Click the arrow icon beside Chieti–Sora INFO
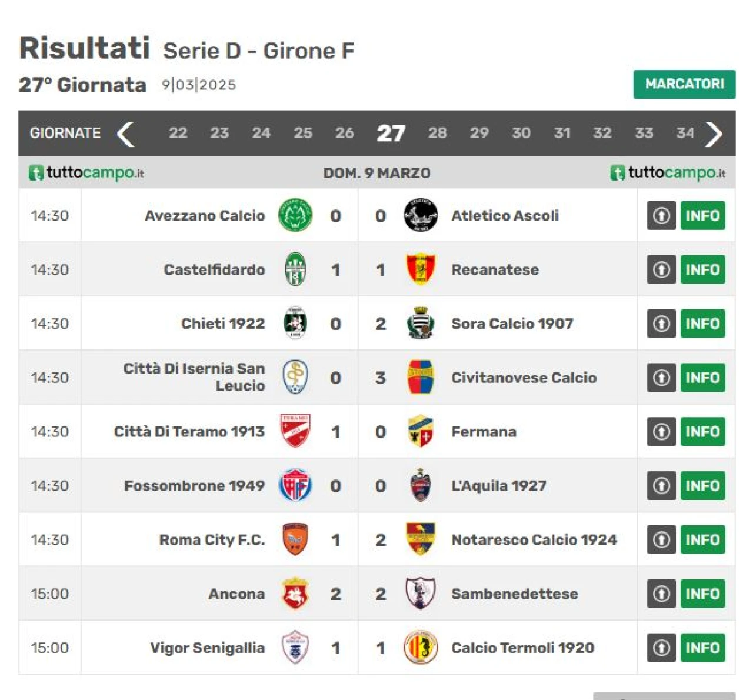The height and width of the screenshot is (700, 753). 661,324
